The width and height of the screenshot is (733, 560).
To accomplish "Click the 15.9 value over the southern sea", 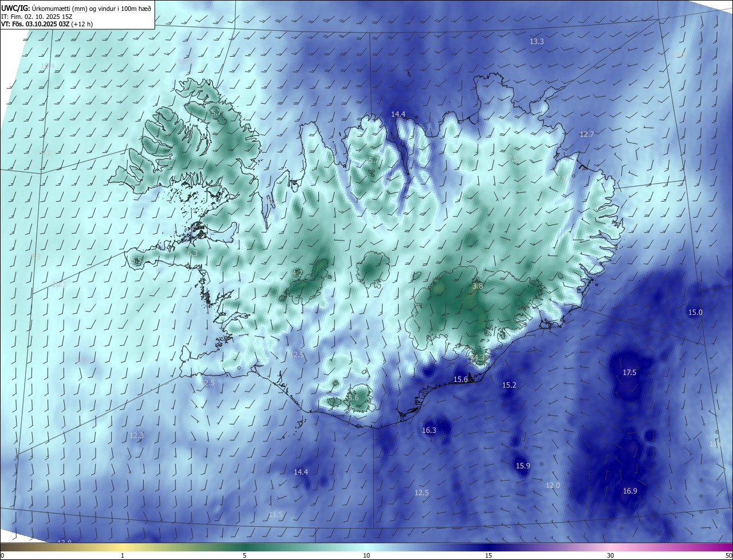I will 523,466.
